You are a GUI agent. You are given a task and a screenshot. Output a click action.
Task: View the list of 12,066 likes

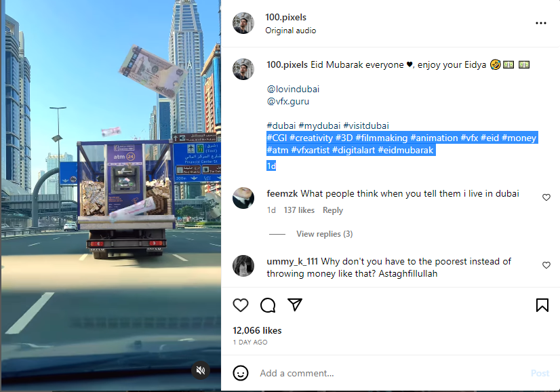coord(257,330)
